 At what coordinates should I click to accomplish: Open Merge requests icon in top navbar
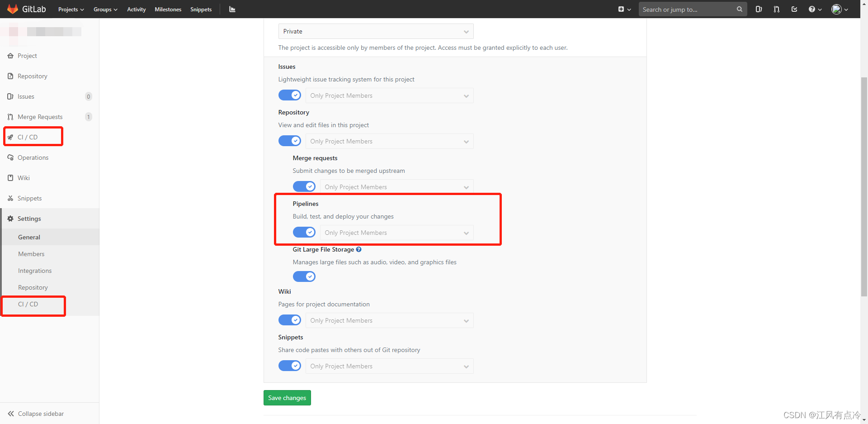point(777,9)
